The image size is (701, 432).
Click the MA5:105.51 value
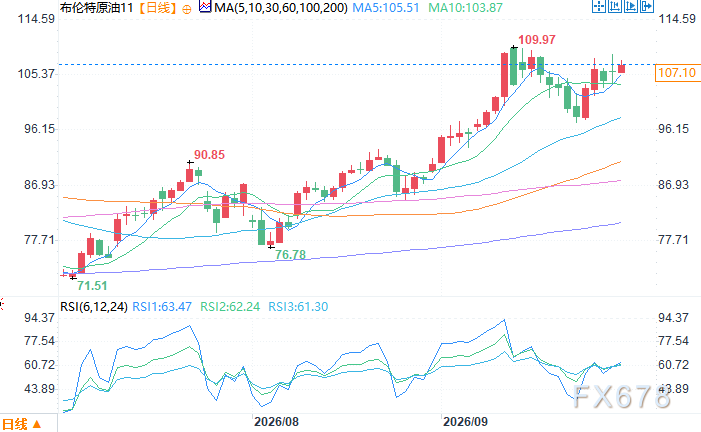point(386,8)
